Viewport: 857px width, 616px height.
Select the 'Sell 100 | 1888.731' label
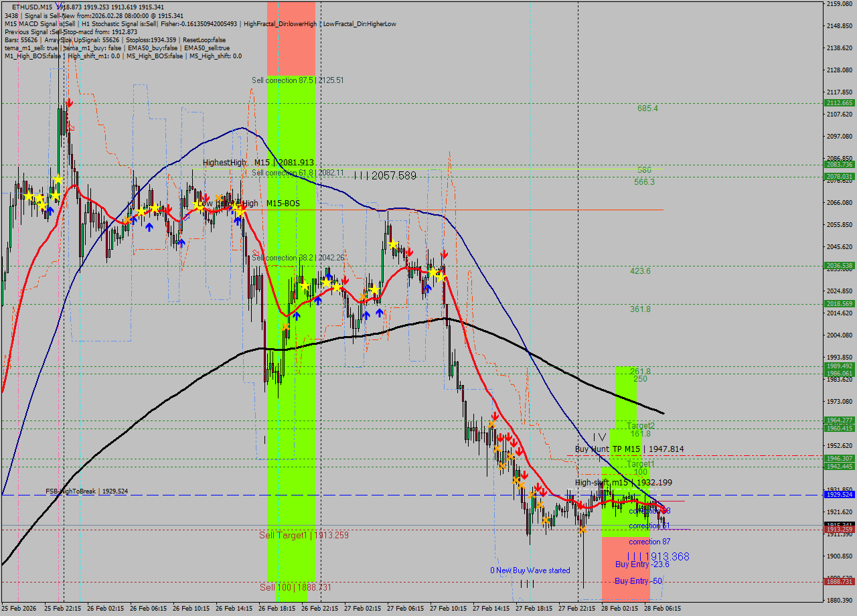[x=295, y=587]
